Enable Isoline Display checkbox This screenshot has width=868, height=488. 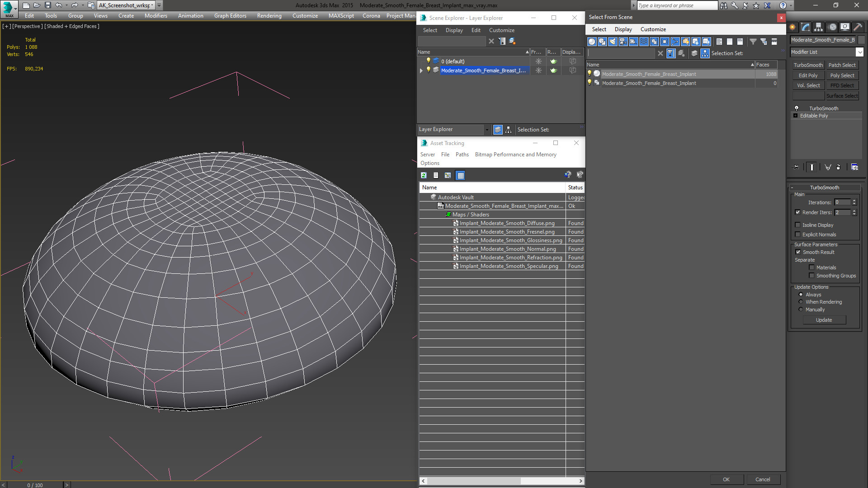pyautogui.click(x=798, y=225)
